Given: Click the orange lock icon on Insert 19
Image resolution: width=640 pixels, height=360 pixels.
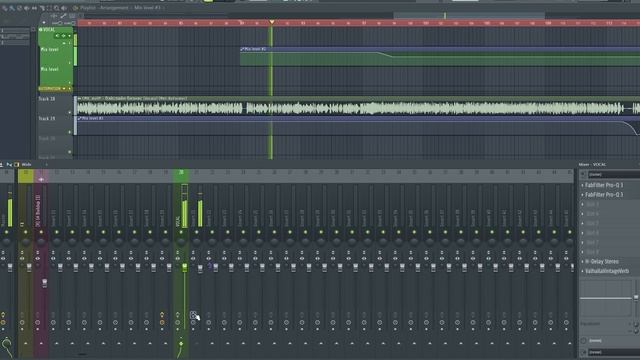Looking at the screenshot, I should pos(162,315).
